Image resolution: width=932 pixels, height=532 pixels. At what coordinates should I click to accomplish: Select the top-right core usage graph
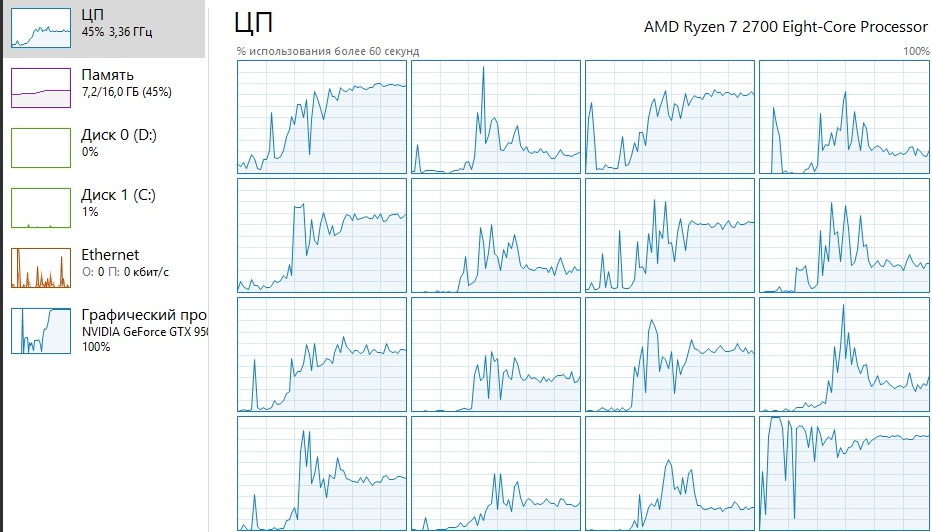point(844,116)
